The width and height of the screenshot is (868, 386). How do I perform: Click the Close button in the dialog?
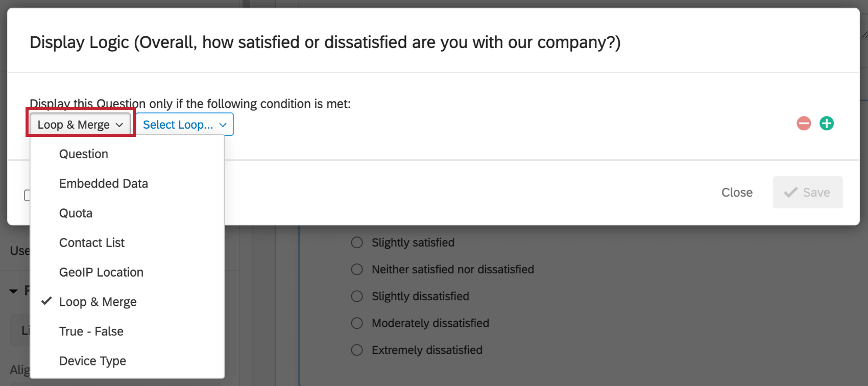click(737, 192)
